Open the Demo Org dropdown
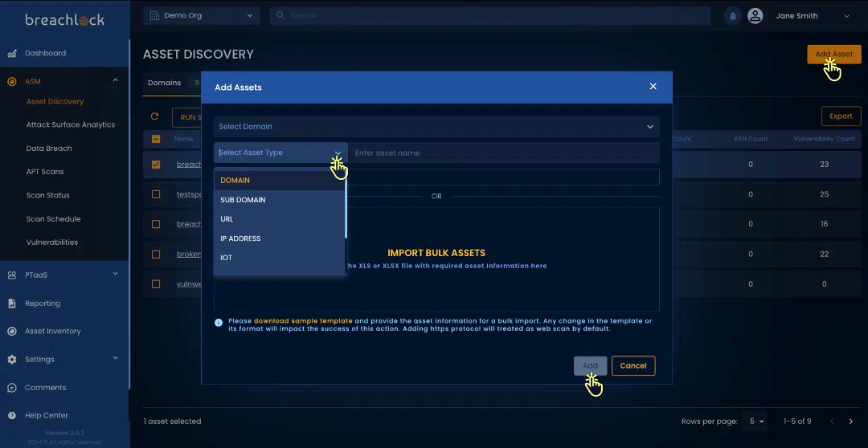Screen dimensions: 868x448 201,15
